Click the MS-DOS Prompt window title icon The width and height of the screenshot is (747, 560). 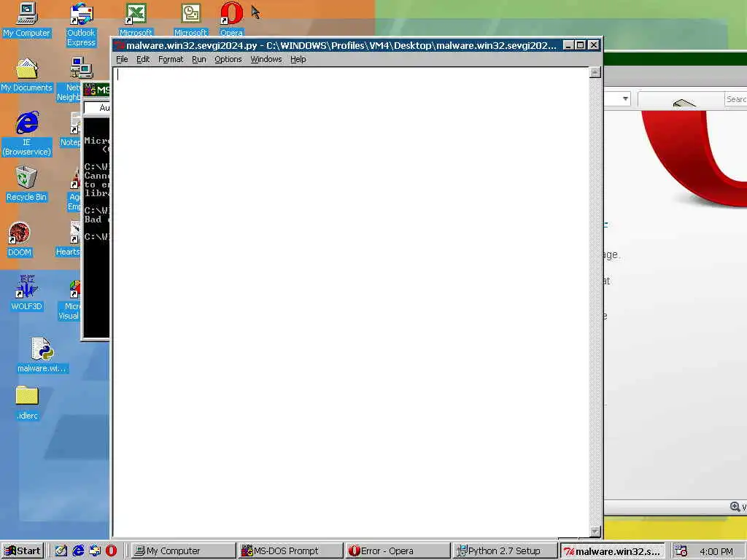coord(90,90)
